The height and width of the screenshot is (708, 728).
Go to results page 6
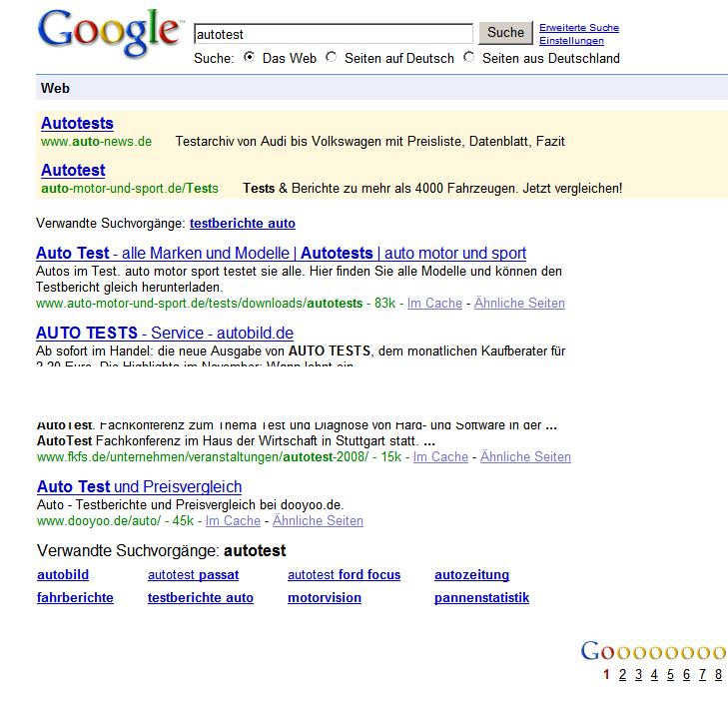coord(687,675)
